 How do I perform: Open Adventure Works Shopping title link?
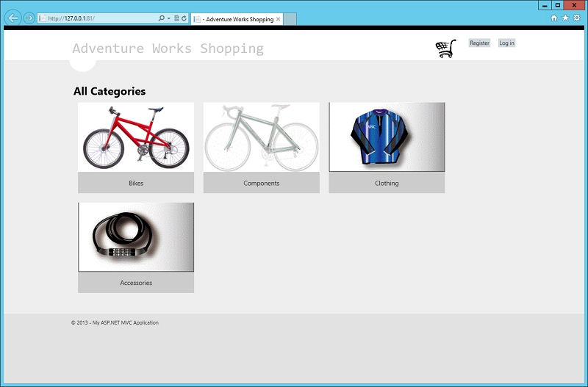(x=168, y=48)
